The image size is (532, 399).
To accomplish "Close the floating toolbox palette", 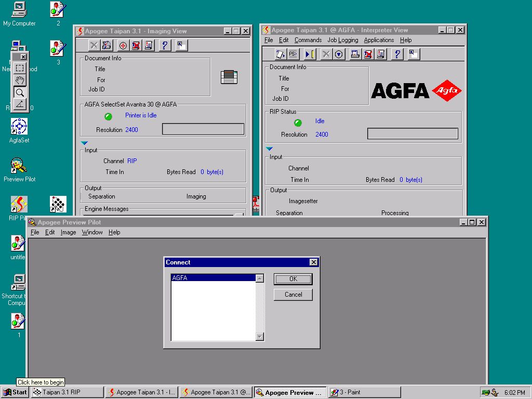I will pos(23,57).
